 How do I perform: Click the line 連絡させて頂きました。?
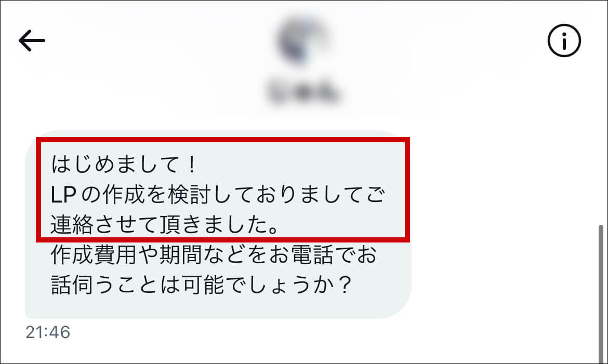pos(165,225)
